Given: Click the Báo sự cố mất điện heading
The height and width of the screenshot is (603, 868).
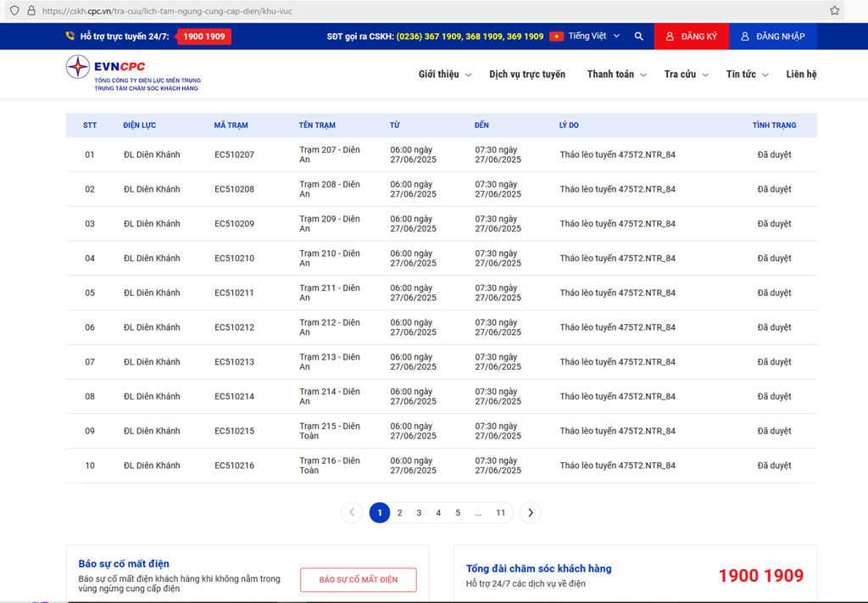Looking at the screenshot, I should coord(124,564).
